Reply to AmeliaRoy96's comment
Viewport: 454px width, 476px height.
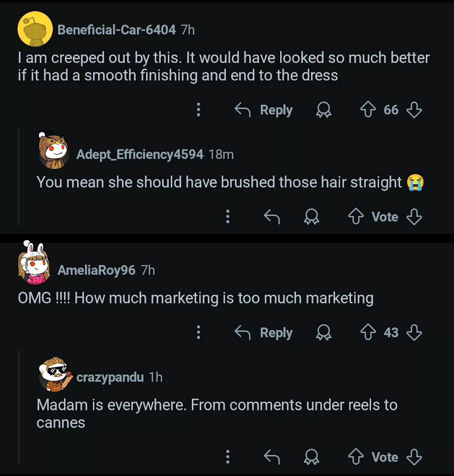click(264, 333)
